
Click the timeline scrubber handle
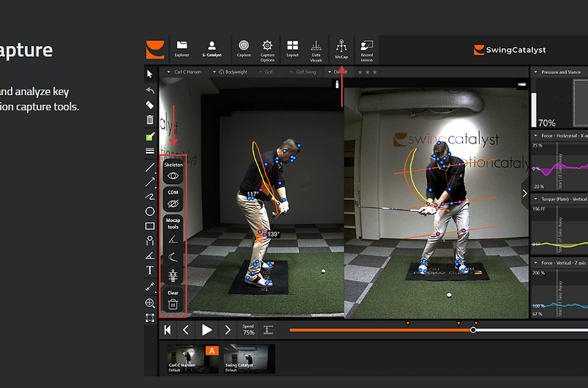(x=473, y=330)
